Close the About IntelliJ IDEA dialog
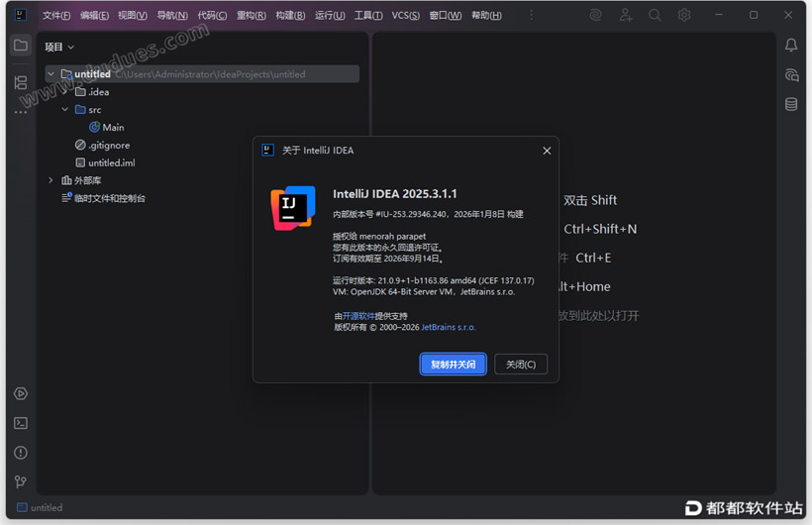Viewport: 812px width, 525px height. [547, 151]
